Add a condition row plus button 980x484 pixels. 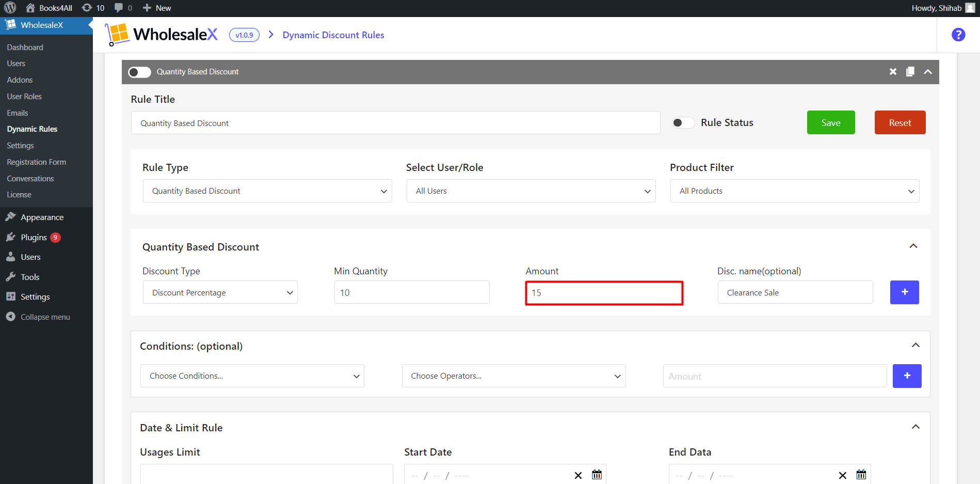pos(907,376)
